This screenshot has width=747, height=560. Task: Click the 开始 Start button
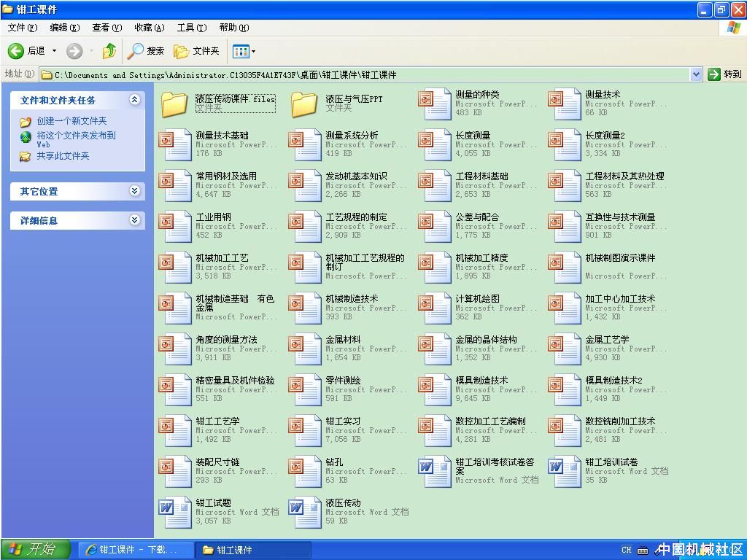[x=36, y=549]
